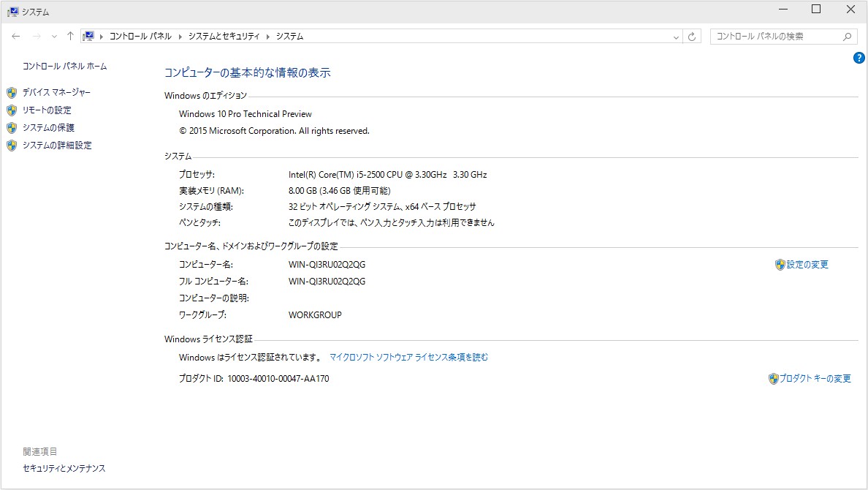Click the search magnifier icon
868x490 pixels.
[x=848, y=37]
